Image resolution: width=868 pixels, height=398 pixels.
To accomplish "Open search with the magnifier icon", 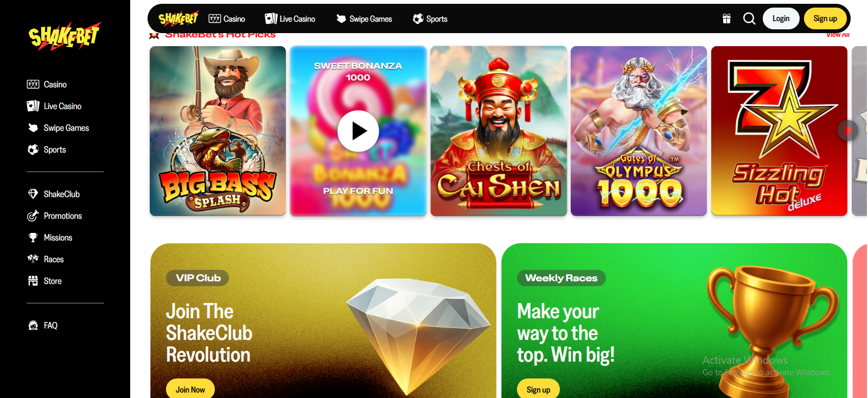I will 749,19.
